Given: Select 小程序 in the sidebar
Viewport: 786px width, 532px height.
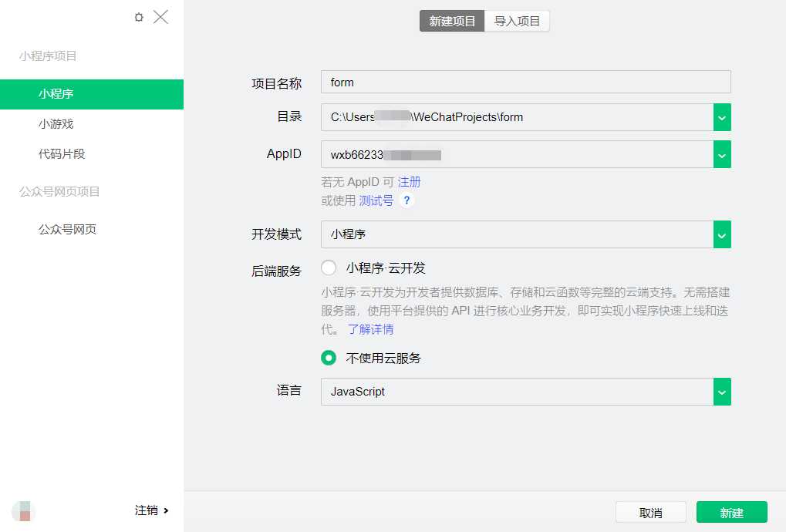Looking at the screenshot, I should [92, 94].
